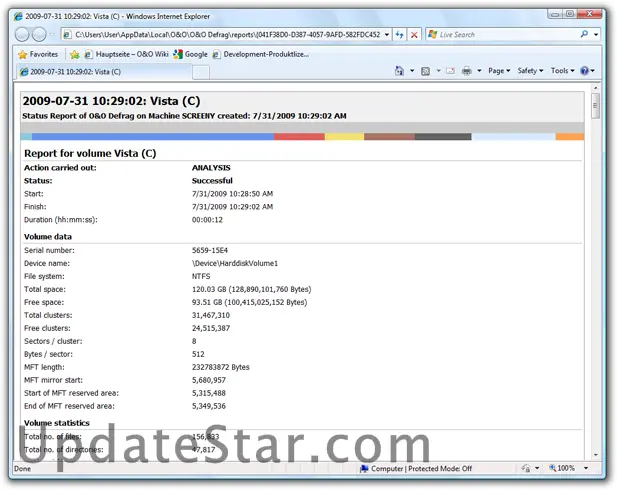Open the Favorites star button
This screenshot has width=617, height=490.
(x=23, y=54)
